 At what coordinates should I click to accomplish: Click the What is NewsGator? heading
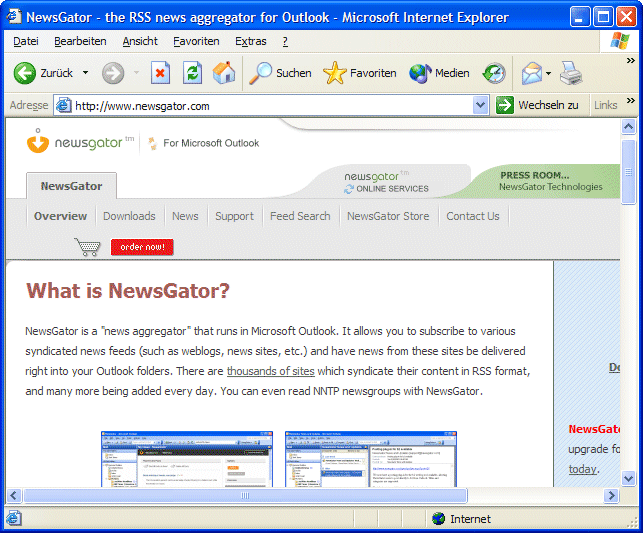point(128,291)
